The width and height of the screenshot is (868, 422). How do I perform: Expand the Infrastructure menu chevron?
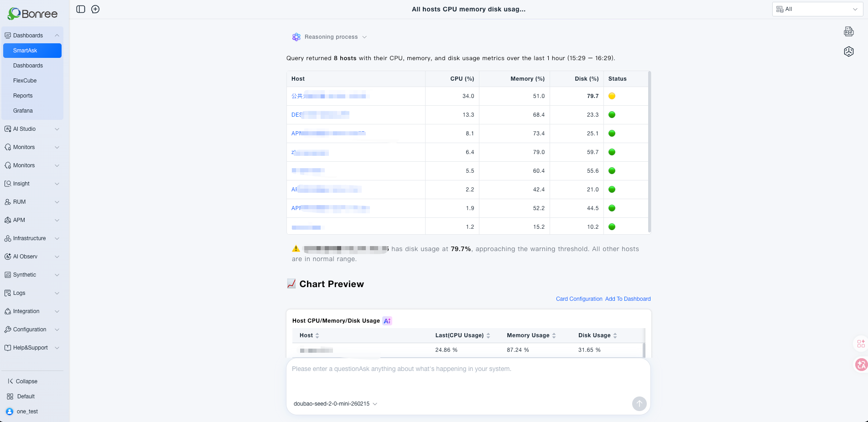point(57,238)
